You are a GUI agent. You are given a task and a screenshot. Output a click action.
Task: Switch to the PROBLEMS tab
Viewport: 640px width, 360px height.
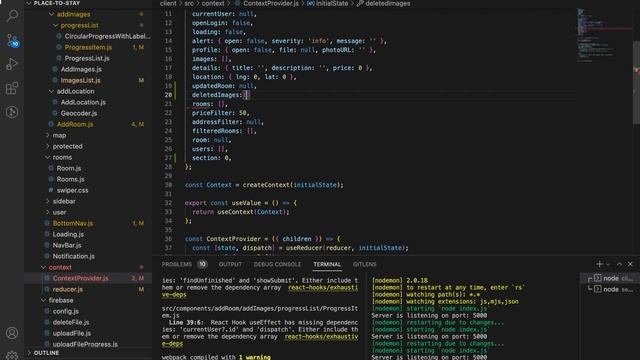coord(176,264)
